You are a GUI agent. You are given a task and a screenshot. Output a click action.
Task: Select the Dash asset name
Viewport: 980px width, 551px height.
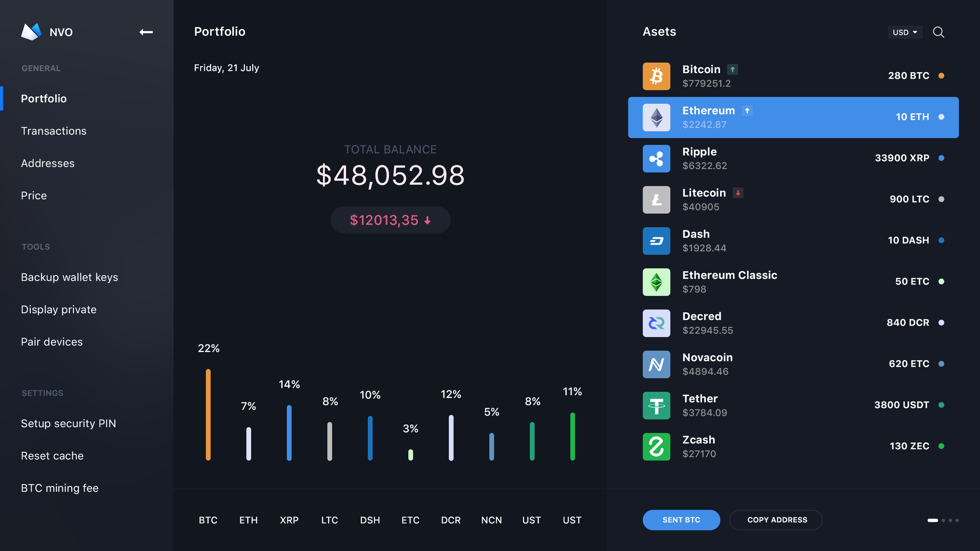pyautogui.click(x=696, y=234)
